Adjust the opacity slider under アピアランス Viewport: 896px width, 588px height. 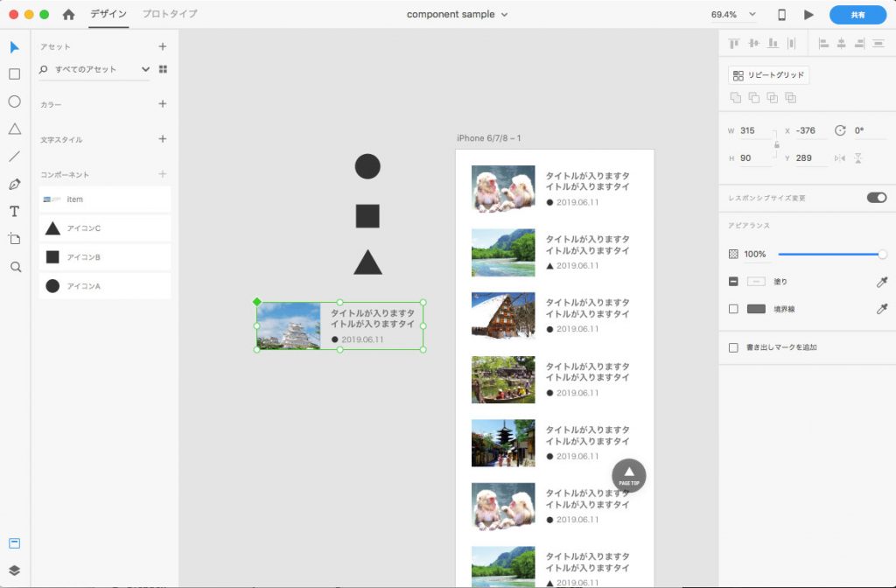pyautogui.click(x=831, y=254)
